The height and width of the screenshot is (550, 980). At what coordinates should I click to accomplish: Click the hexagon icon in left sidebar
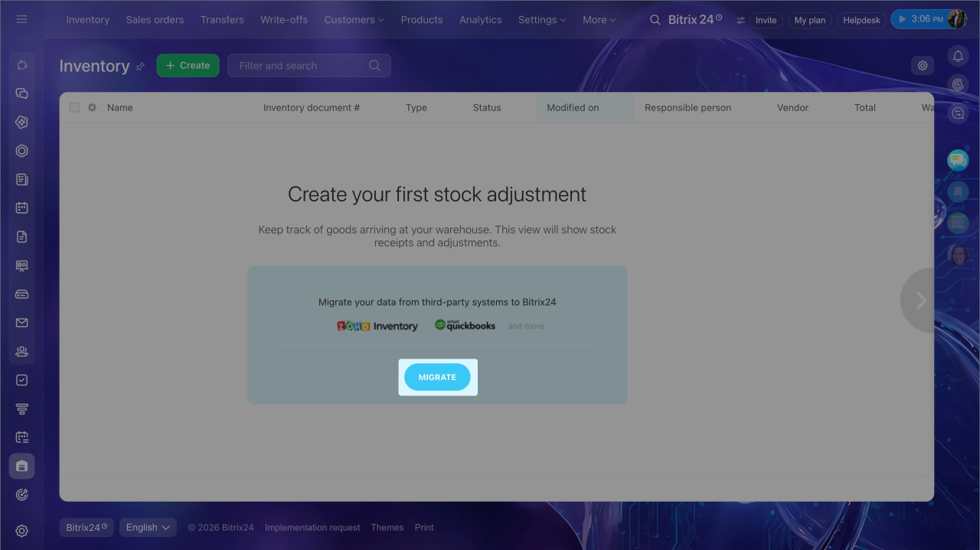21,151
